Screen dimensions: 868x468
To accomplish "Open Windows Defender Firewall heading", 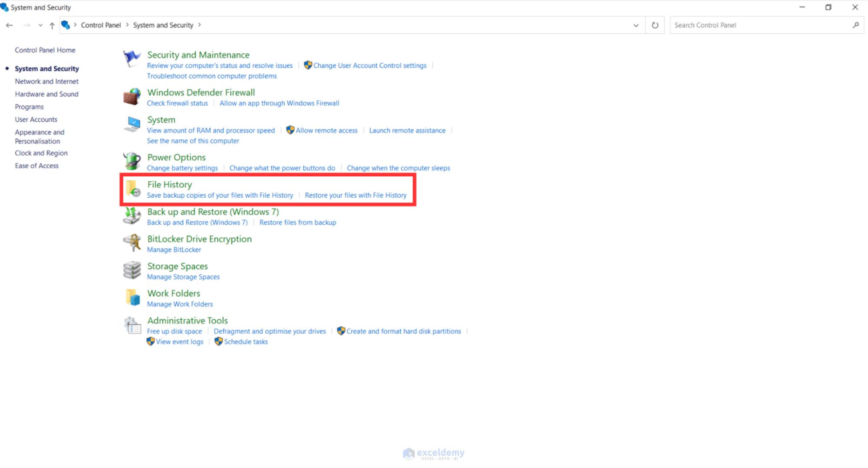I will tap(201, 92).
